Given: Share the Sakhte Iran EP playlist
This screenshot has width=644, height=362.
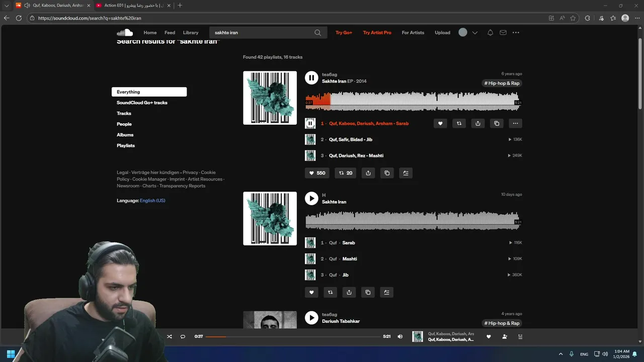Looking at the screenshot, I should click(368, 173).
